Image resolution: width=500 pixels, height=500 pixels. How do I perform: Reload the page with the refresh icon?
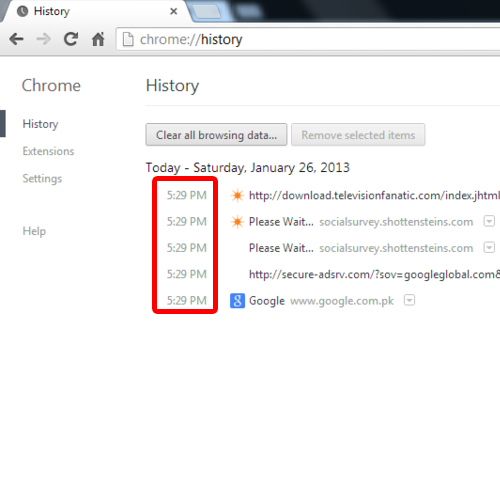pyautogui.click(x=71, y=39)
